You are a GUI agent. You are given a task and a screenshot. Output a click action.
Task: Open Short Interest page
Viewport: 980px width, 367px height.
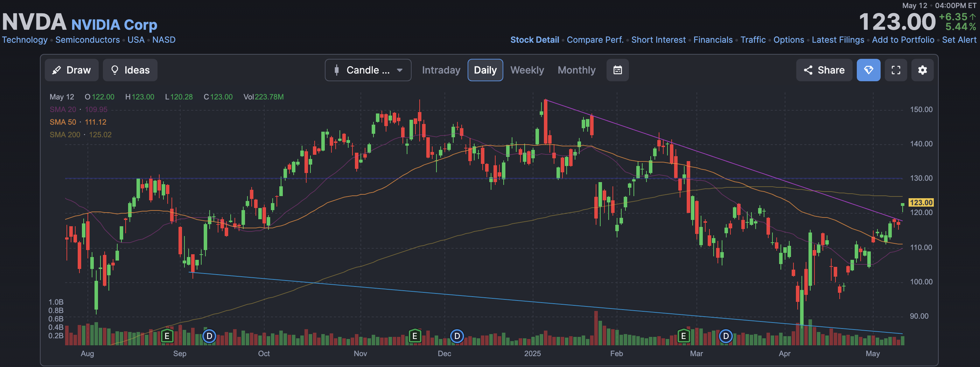(658, 40)
